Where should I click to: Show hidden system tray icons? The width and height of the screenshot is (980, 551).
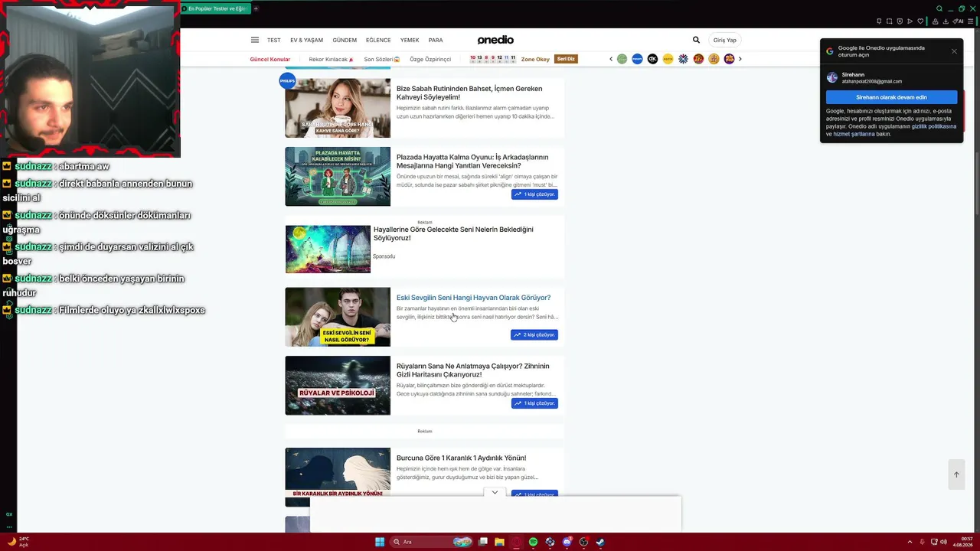[910, 542]
